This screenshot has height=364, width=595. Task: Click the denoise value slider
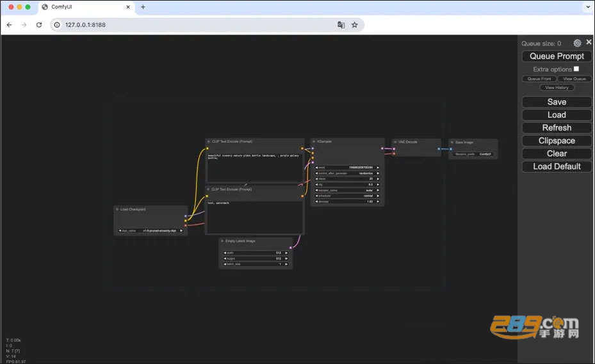click(347, 202)
